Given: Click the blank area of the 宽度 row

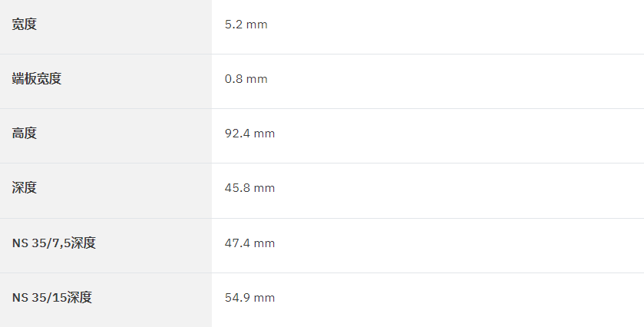Looking at the screenshot, I should (x=456, y=27).
